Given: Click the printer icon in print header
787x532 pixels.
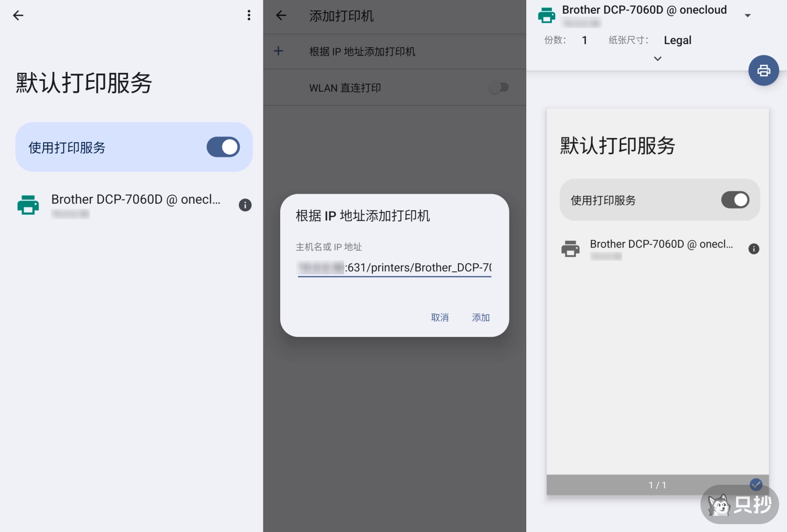Looking at the screenshot, I should point(547,16).
